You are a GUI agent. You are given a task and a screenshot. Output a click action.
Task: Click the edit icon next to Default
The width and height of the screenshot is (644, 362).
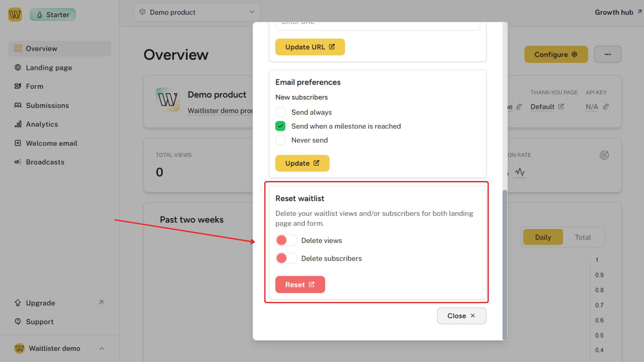(561, 106)
